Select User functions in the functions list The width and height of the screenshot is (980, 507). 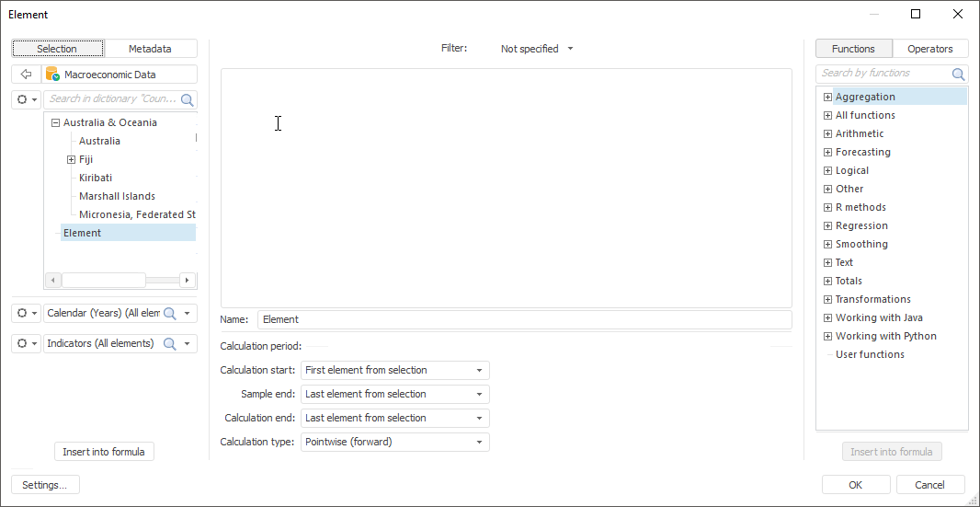[870, 354]
